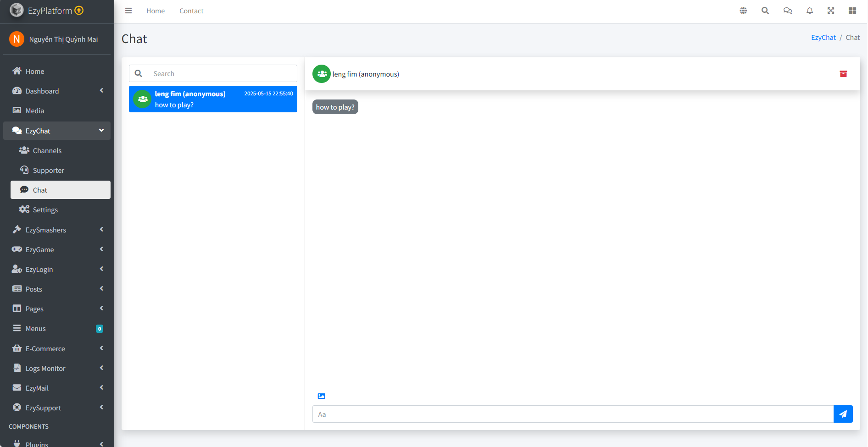Click the red archive icon in chat header
Screen dimensions: 868x447
[x=843, y=74]
